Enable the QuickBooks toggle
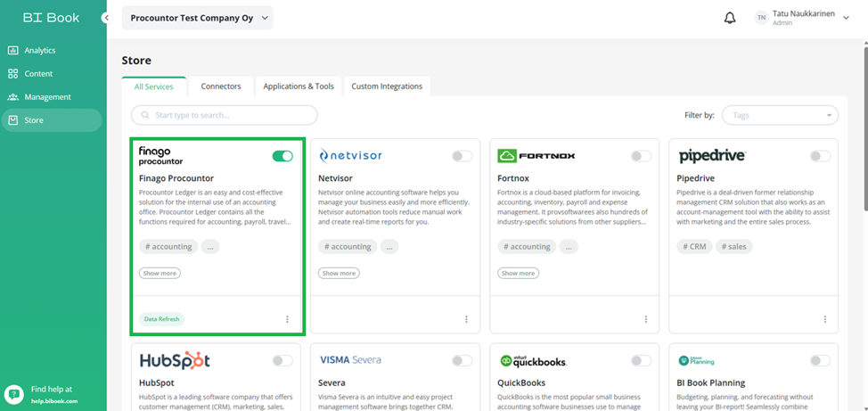Screen dimensions: 868x411 642,360
